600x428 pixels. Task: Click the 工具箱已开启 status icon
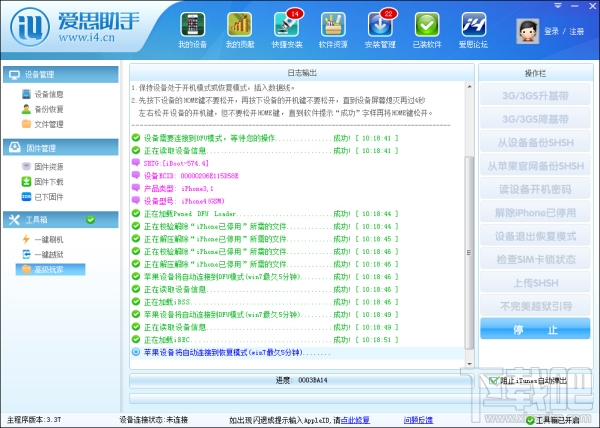point(530,420)
